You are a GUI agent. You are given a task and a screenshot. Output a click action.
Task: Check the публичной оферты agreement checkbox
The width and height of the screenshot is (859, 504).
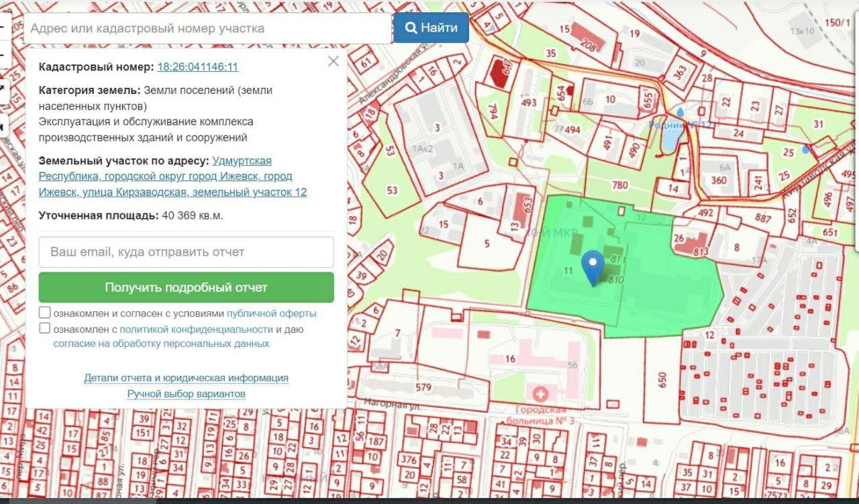(x=44, y=313)
